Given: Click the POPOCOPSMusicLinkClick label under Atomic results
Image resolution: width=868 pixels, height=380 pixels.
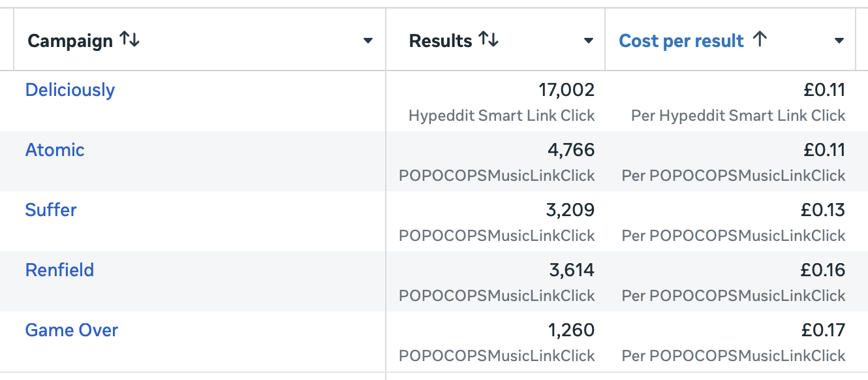Looking at the screenshot, I should click(497, 175).
